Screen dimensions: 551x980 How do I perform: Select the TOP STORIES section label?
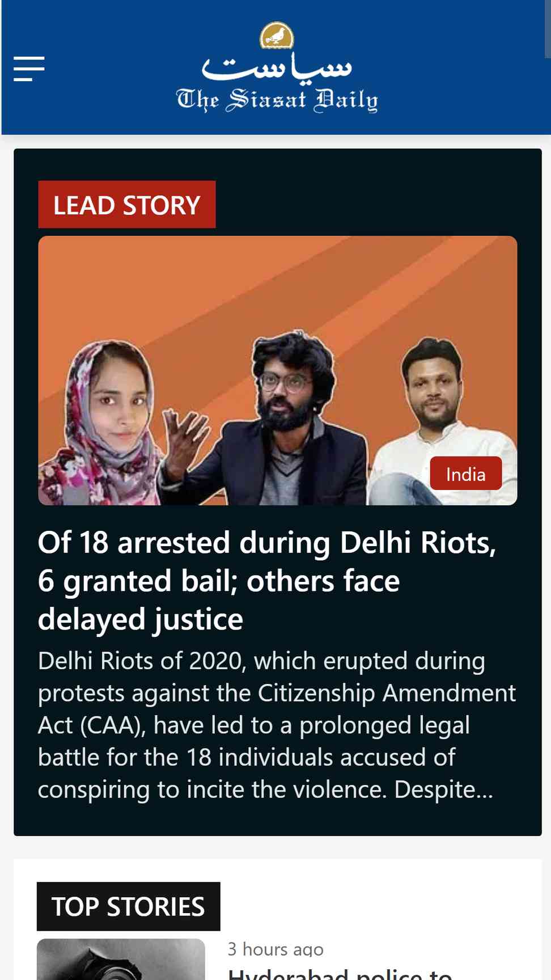coord(129,906)
